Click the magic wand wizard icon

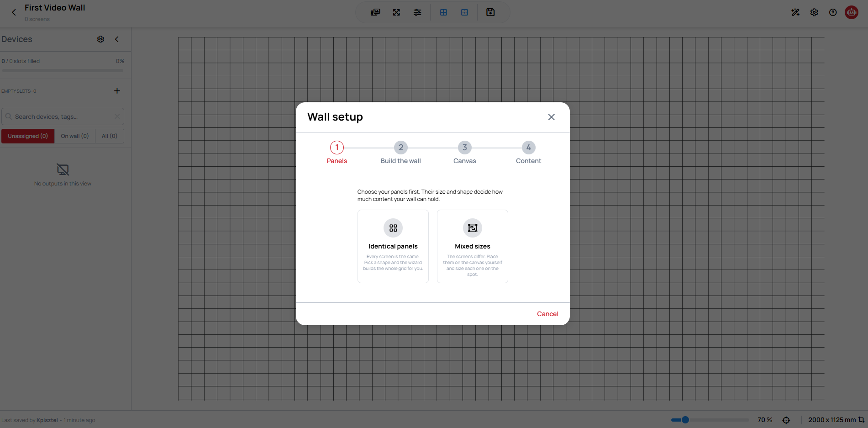[x=795, y=12]
